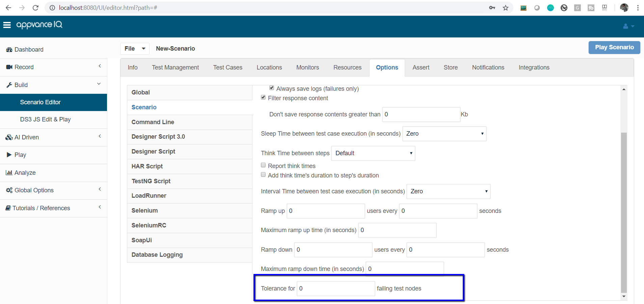Image resolution: width=644 pixels, height=304 pixels.
Task: Open Think Time between steps dropdown
Action: [373, 153]
